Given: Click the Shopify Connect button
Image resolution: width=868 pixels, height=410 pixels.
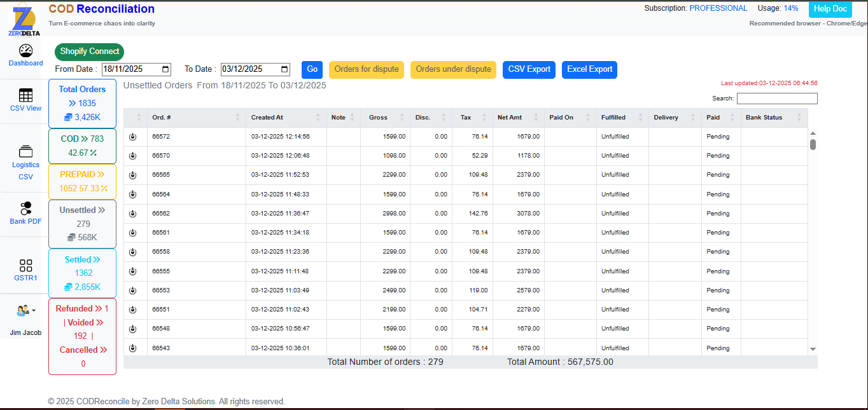Looking at the screenshot, I should tap(89, 51).
